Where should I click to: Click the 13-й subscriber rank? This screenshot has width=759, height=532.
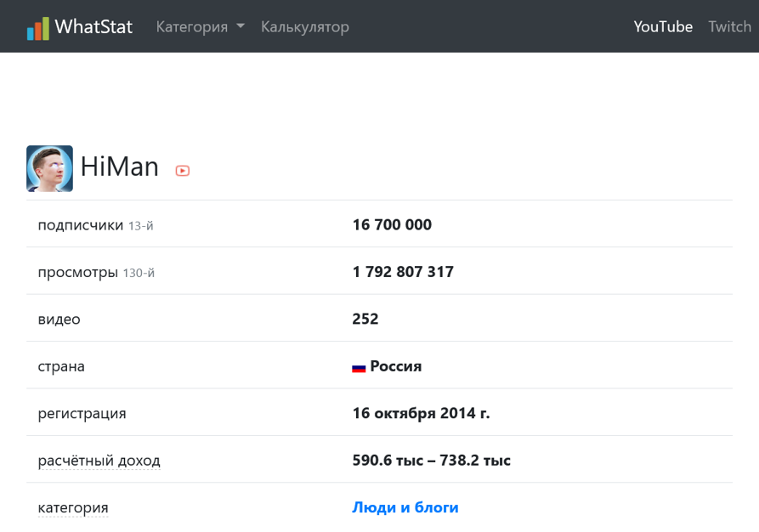(140, 226)
